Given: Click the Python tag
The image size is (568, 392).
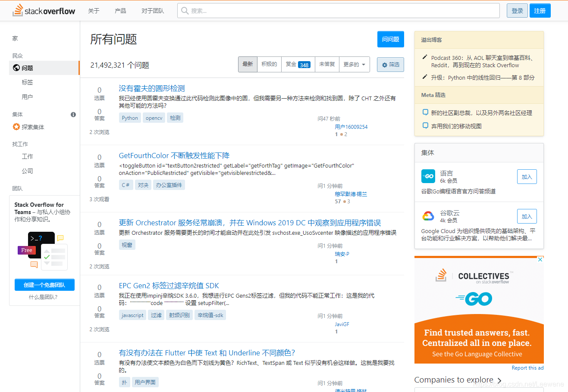Looking at the screenshot, I should point(130,118).
